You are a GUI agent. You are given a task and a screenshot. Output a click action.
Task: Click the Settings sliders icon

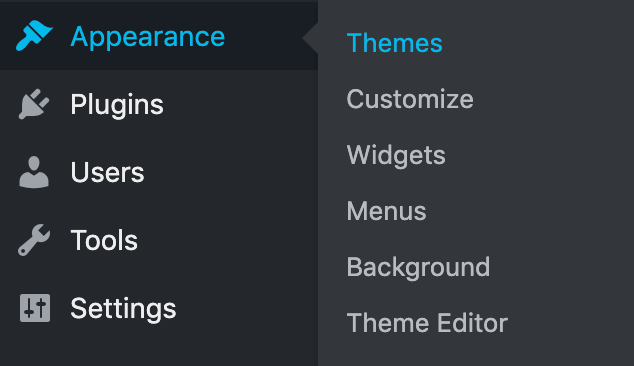pyautogui.click(x=35, y=308)
